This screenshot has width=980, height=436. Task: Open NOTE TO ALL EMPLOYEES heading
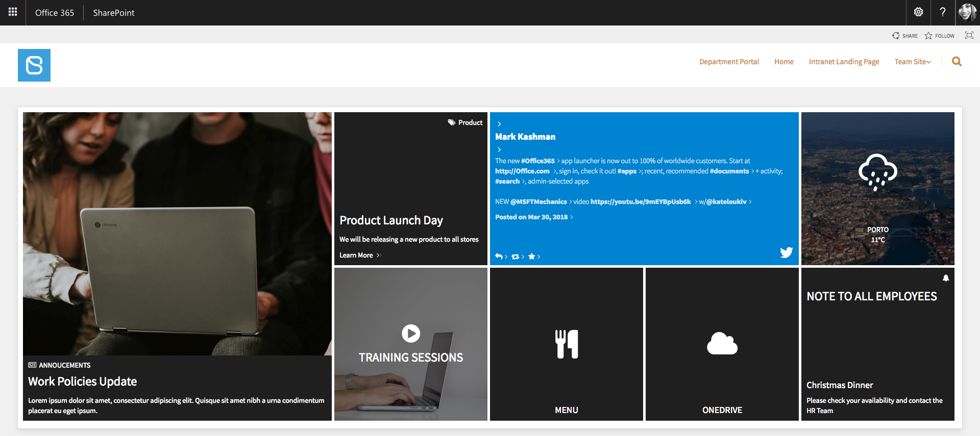pyautogui.click(x=871, y=296)
